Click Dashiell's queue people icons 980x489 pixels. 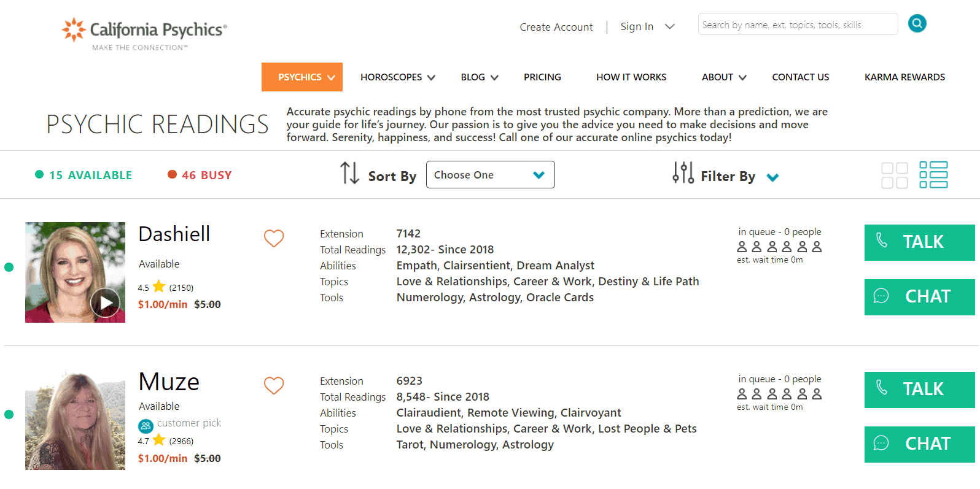[779, 247]
